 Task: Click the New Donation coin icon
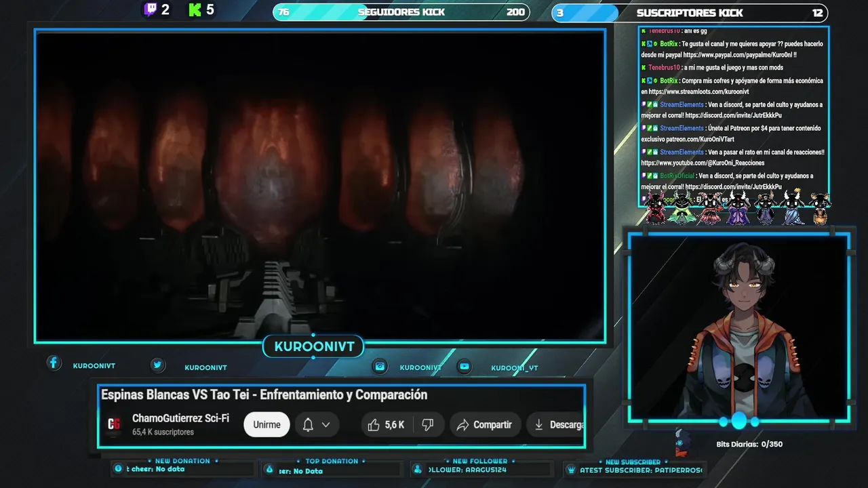tap(119, 469)
